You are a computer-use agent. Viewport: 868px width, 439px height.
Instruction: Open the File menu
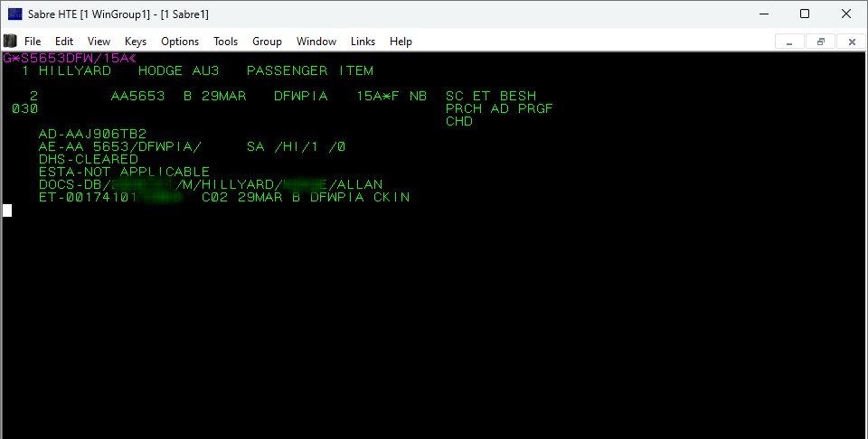33,42
